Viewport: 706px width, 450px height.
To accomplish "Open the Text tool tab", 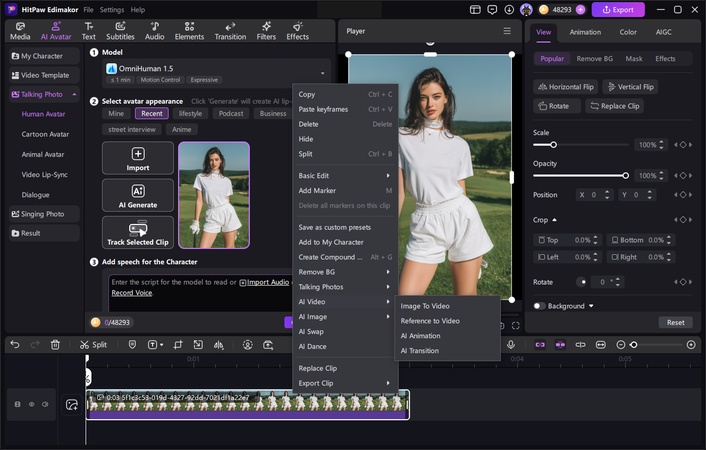I will point(88,31).
